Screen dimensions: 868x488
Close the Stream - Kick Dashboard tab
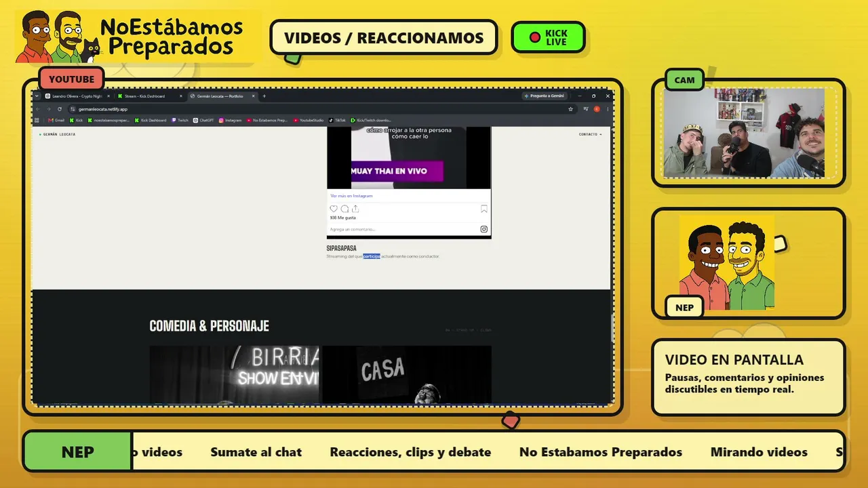point(180,96)
